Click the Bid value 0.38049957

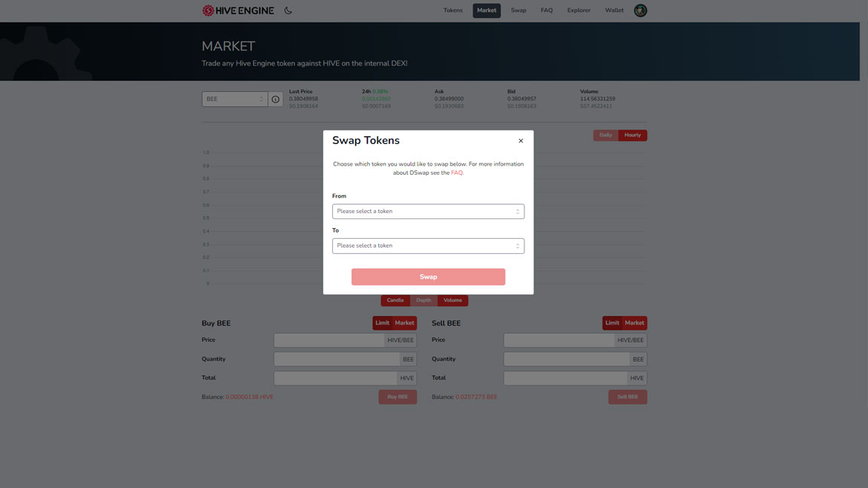click(521, 99)
